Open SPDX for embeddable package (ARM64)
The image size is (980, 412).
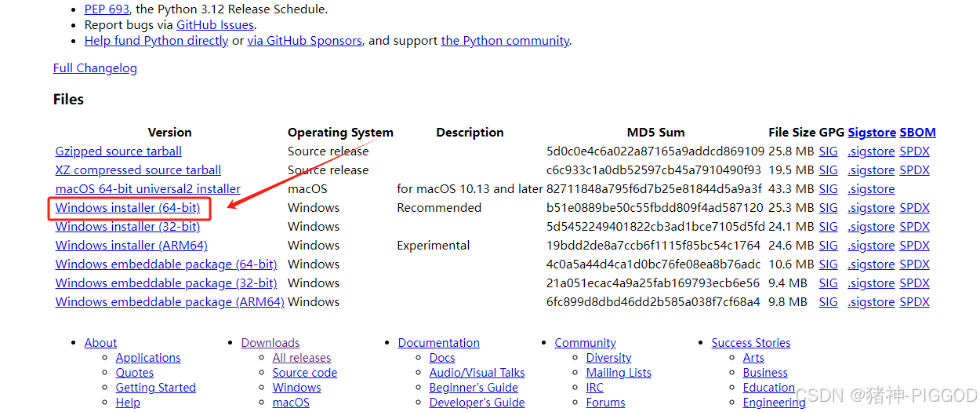[x=914, y=302]
